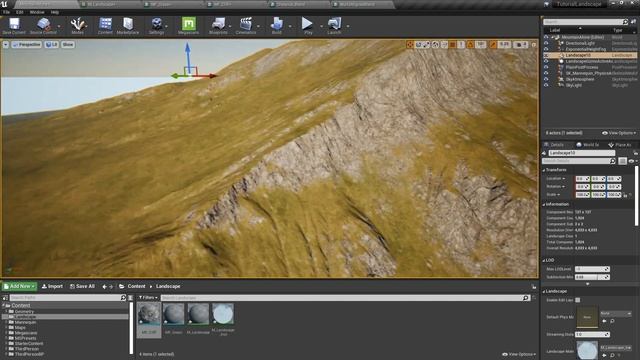Click Content in the breadcrumb path
The image size is (640, 360).
click(136, 287)
